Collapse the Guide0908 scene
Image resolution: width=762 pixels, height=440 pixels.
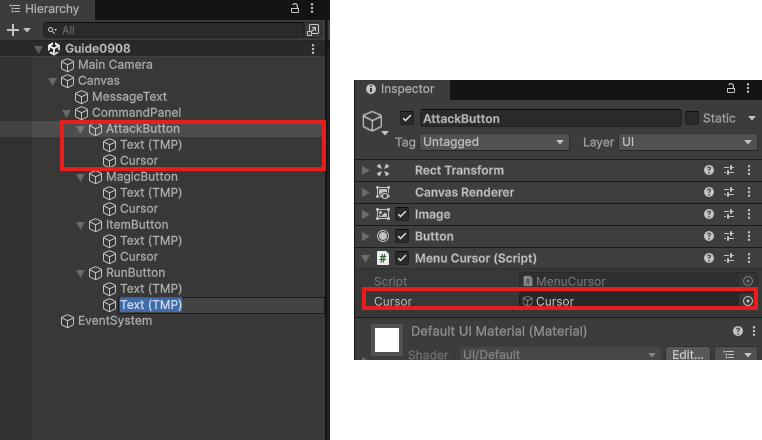pyautogui.click(x=38, y=49)
